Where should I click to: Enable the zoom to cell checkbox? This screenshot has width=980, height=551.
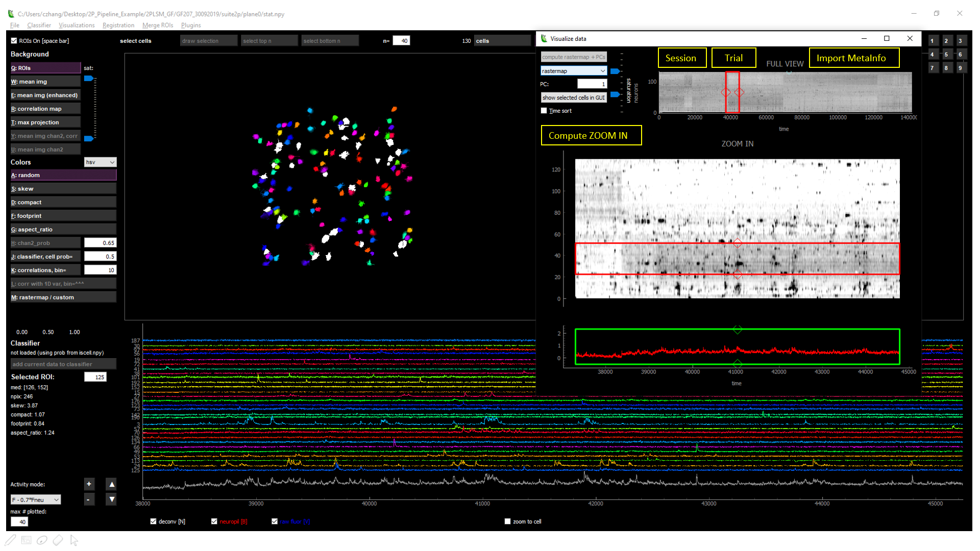[507, 521]
